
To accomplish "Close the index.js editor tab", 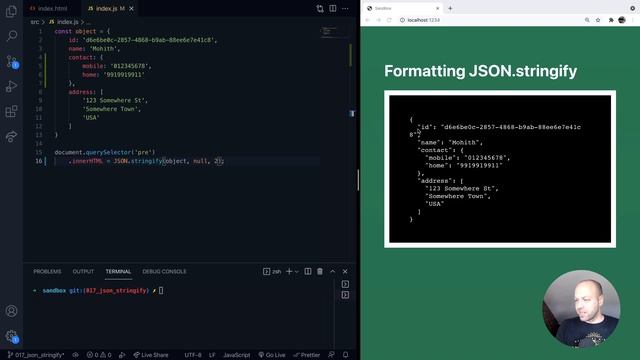I will (x=131, y=9).
